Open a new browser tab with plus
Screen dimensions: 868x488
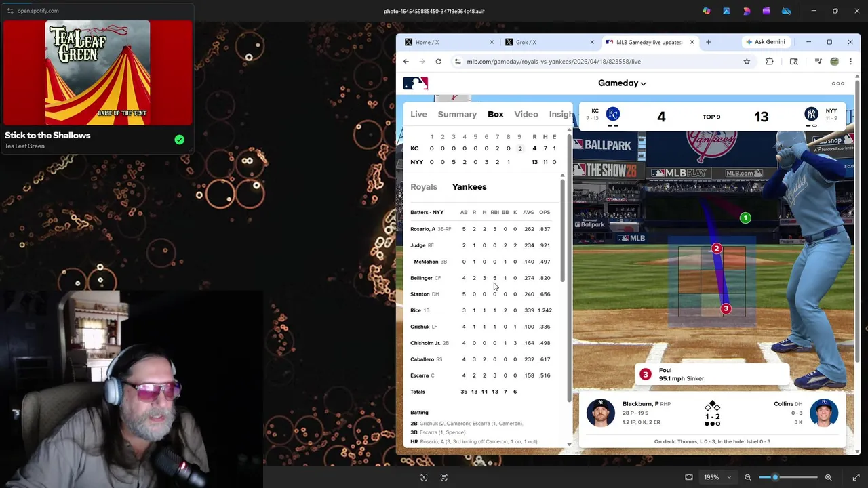[708, 42]
